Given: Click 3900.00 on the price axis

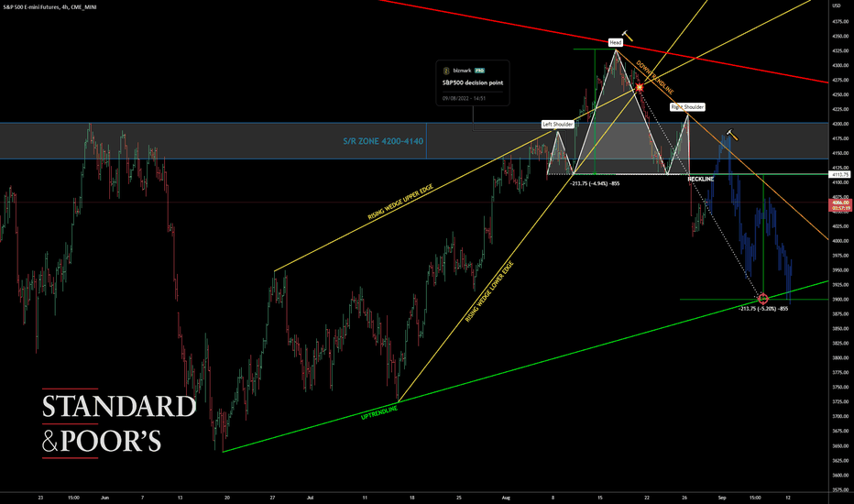Looking at the screenshot, I should pos(840,299).
